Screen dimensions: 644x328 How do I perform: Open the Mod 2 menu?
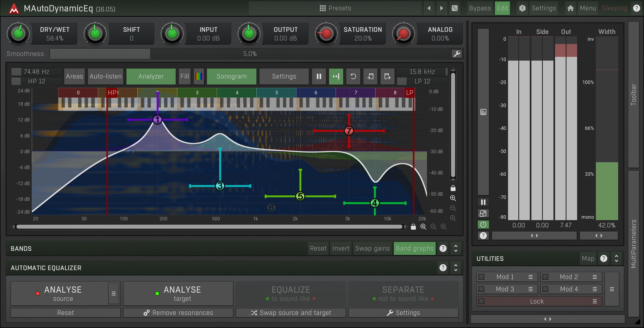[x=595, y=277]
